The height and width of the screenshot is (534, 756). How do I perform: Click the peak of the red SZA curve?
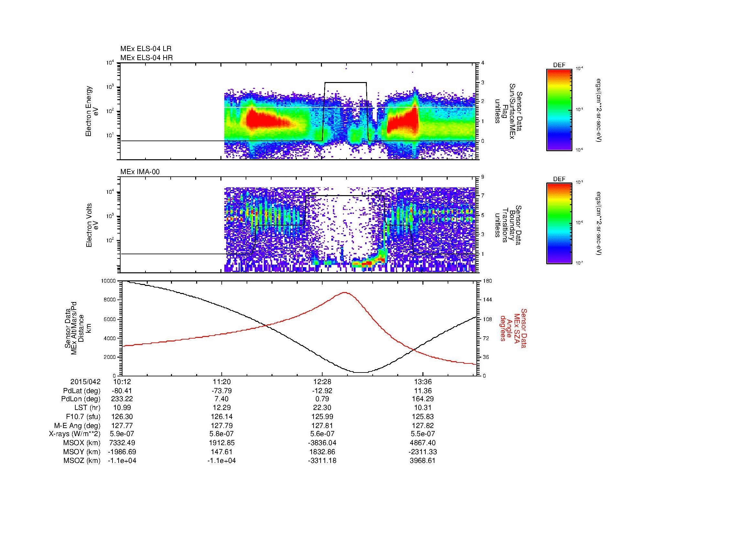[345, 292]
